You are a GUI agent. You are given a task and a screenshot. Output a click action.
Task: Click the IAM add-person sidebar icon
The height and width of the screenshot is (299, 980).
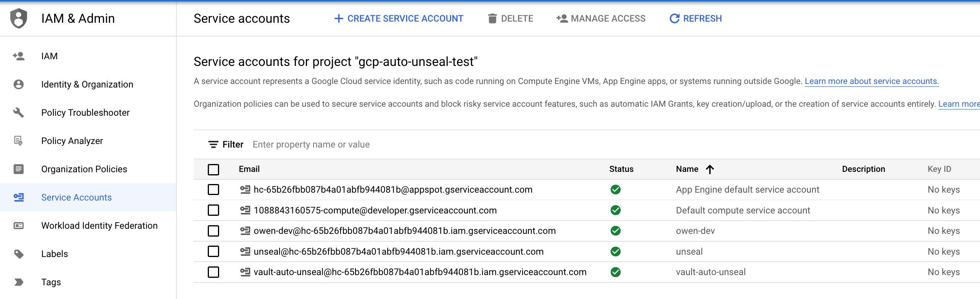18,56
